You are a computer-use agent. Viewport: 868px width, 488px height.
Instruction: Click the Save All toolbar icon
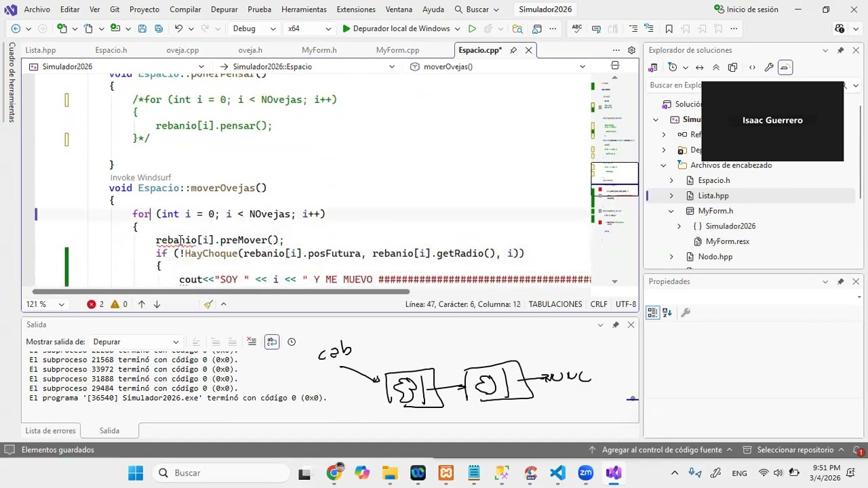click(x=158, y=28)
